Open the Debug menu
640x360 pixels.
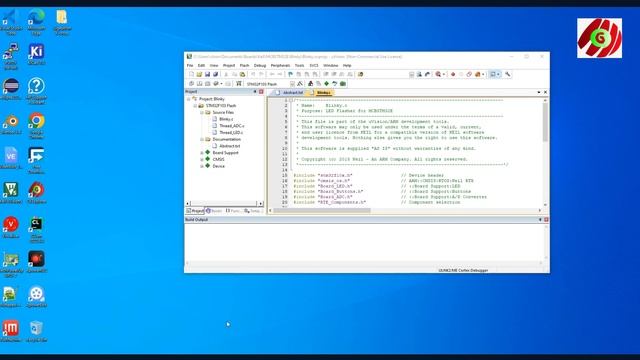point(260,65)
